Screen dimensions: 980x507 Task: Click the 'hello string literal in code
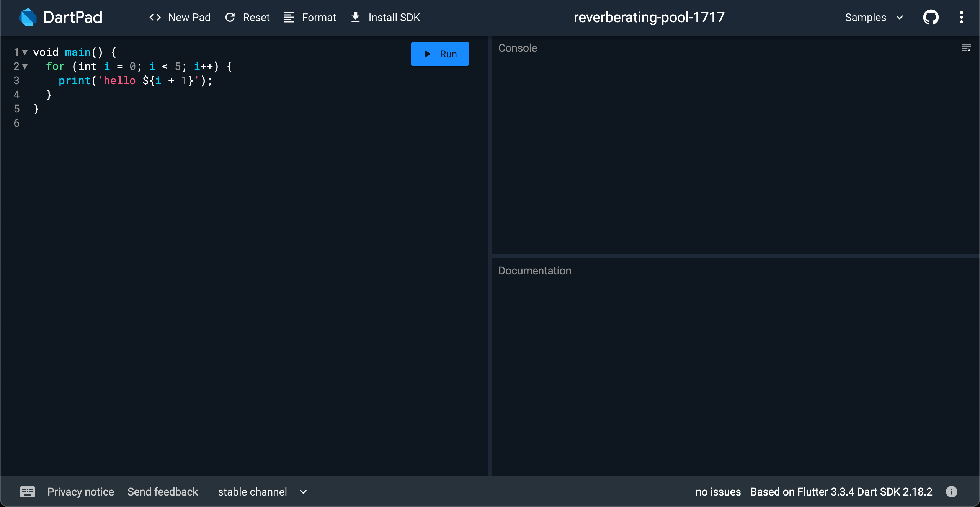(x=116, y=80)
